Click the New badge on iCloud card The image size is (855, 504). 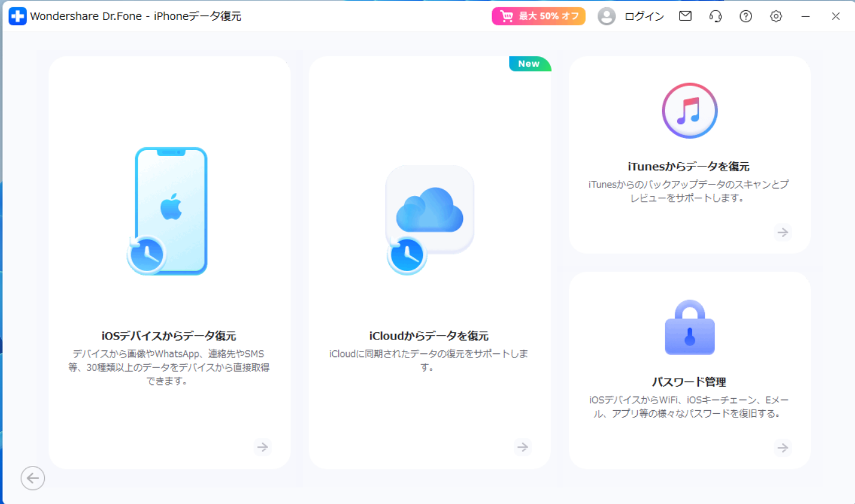click(529, 64)
